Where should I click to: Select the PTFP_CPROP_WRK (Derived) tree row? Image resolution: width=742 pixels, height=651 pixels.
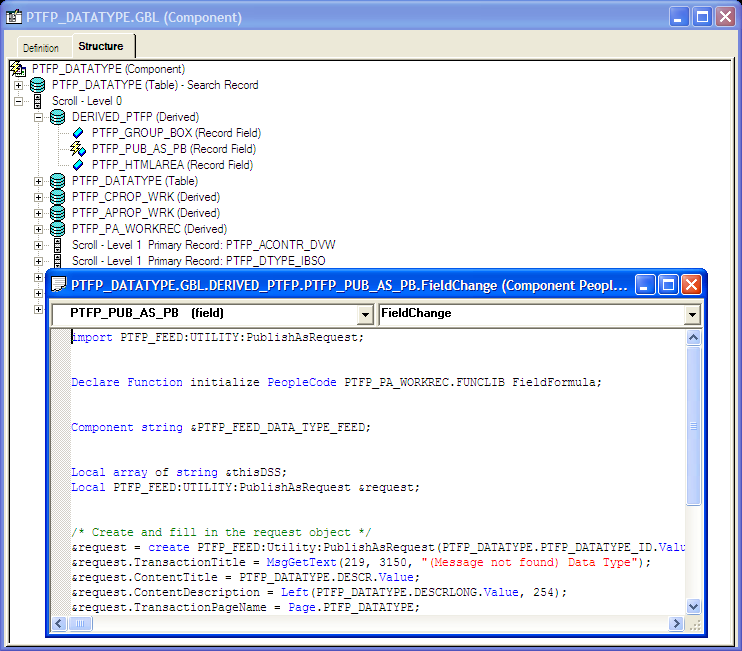(x=146, y=197)
